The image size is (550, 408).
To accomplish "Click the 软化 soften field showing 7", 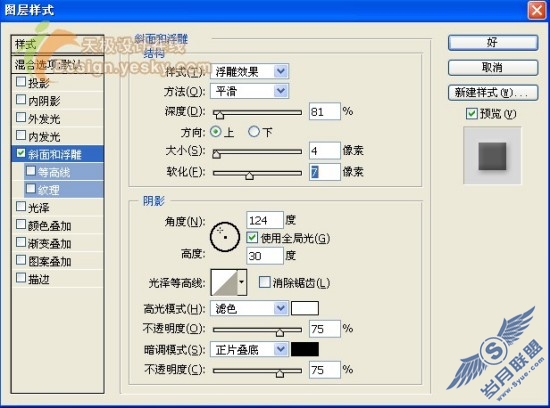I will coord(325,172).
